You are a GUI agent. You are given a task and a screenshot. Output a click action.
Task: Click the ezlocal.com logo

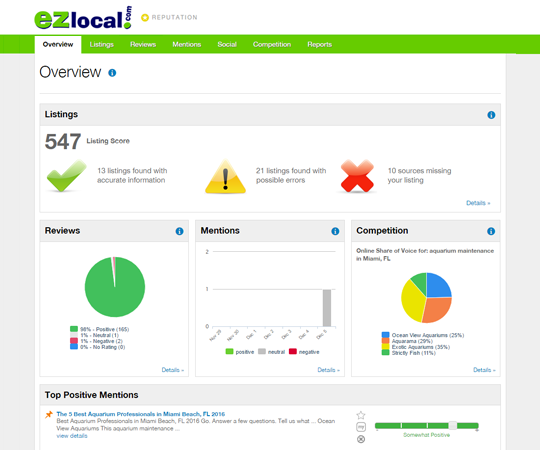pos(83,18)
